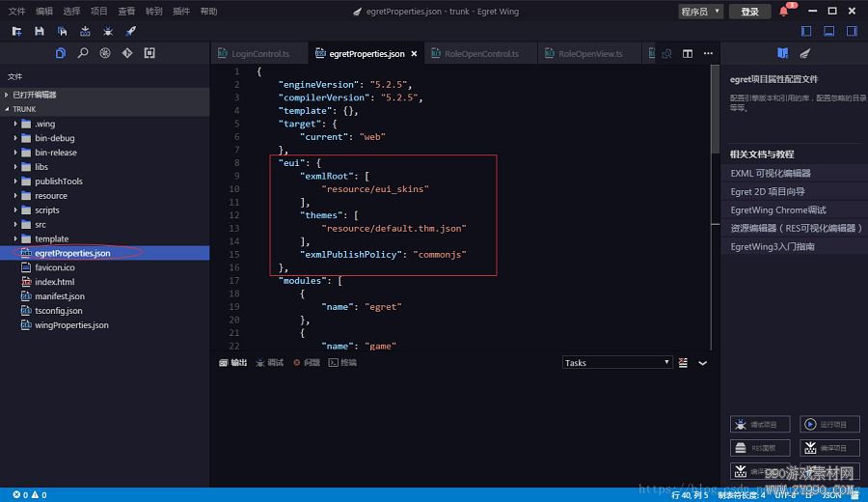The width and height of the screenshot is (868, 502).
Task: Open the file Explorer sidebar view
Action: [x=61, y=53]
